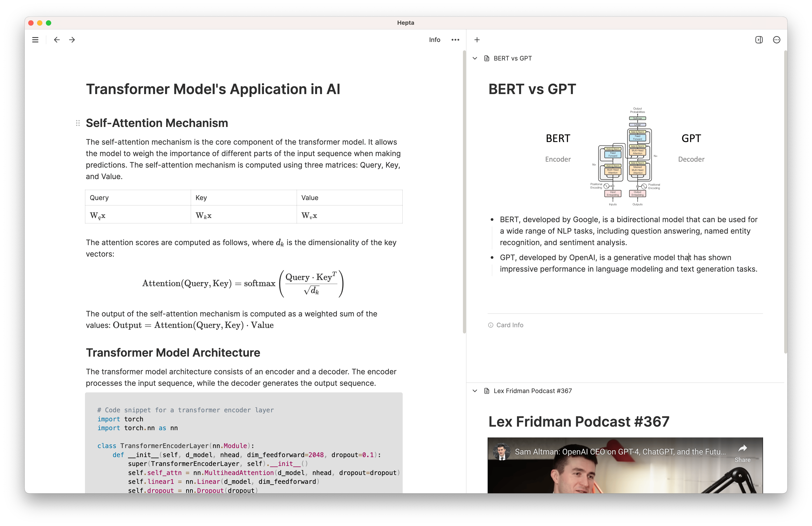The width and height of the screenshot is (812, 526).
Task: Click the 'Transformer Model Architecture' heading
Action: pos(173,353)
